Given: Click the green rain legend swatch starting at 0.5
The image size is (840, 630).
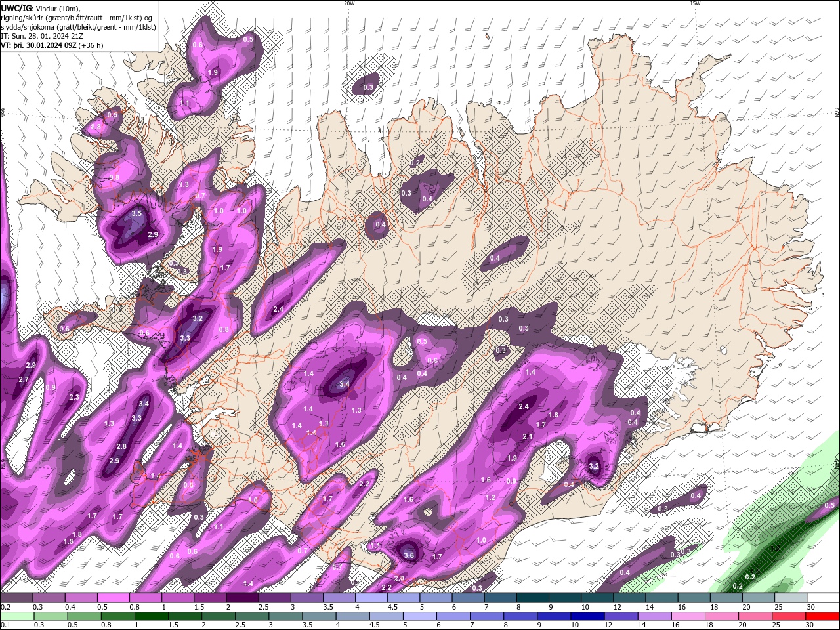Looking at the screenshot, I should point(85,616).
